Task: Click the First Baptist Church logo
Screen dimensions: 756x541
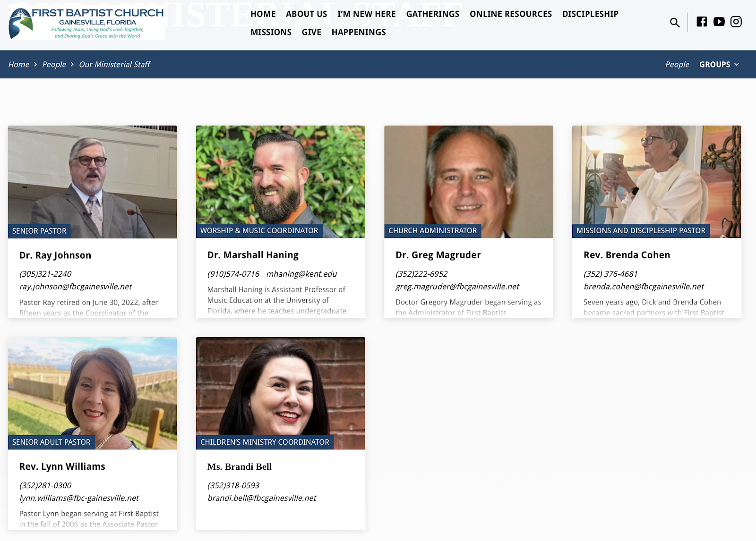Action: coord(86,23)
